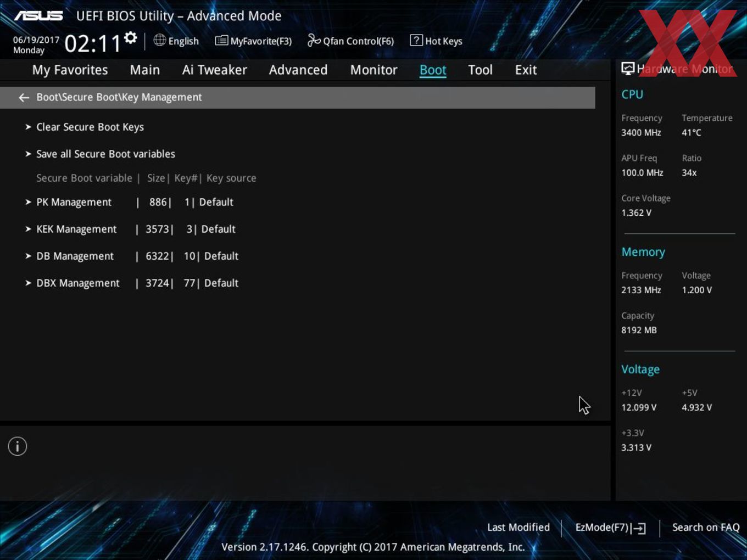Screen dimensions: 747x560
Task: Select Clear Secure Boot Keys entry
Action: point(90,127)
